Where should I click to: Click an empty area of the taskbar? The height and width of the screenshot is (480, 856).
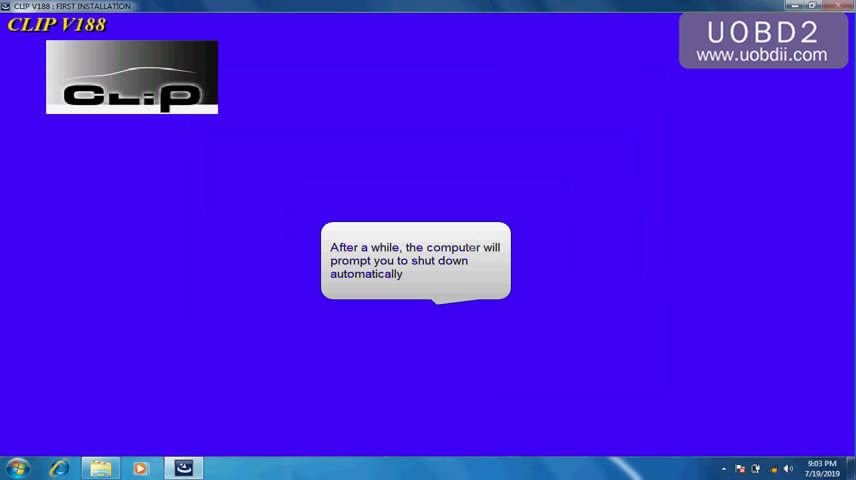[x=450, y=468]
